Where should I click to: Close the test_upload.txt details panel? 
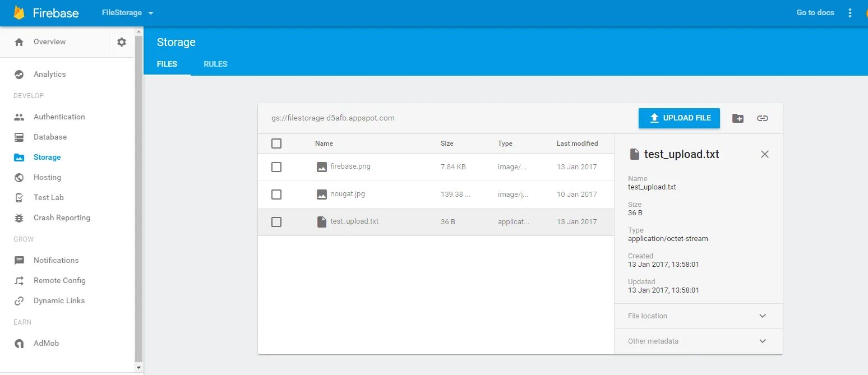tap(765, 154)
